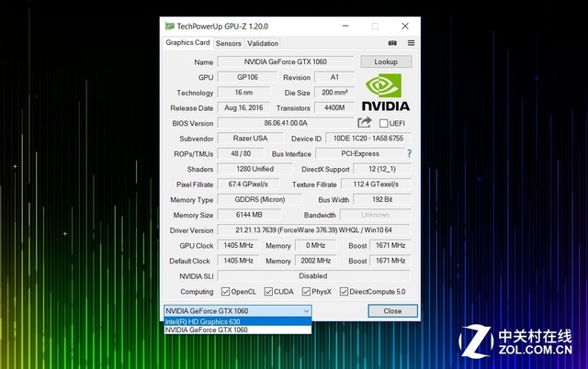The width and height of the screenshot is (588, 369).
Task: Open the Validation tab
Action: click(263, 43)
